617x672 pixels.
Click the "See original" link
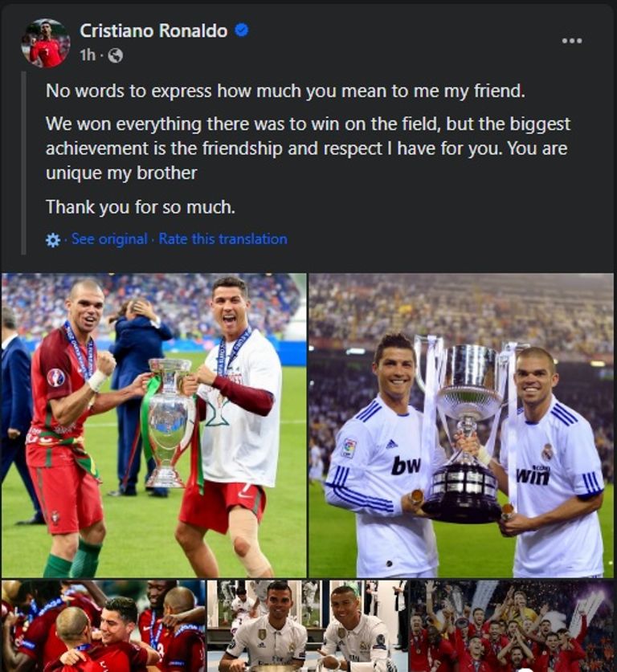[109, 238]
